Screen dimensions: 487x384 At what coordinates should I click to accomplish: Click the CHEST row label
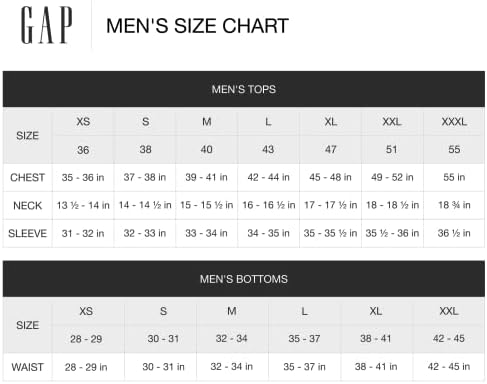(x=27, y=177)
